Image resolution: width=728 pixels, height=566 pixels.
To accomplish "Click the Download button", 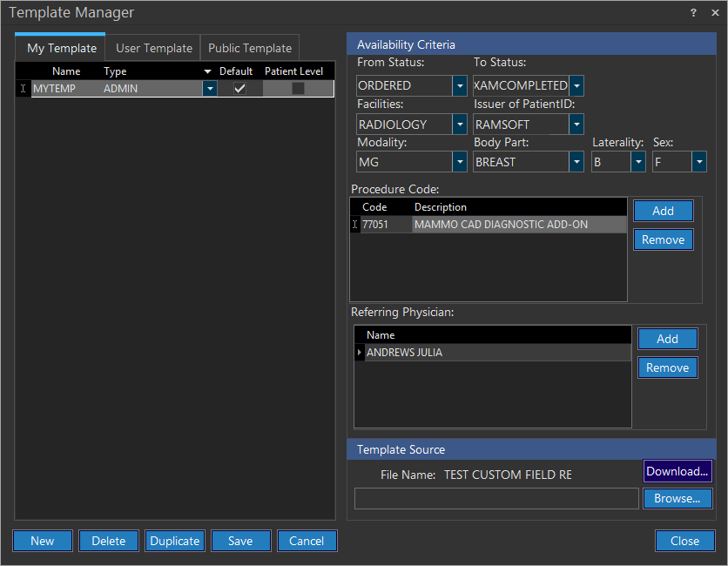I will pos(677,471).
